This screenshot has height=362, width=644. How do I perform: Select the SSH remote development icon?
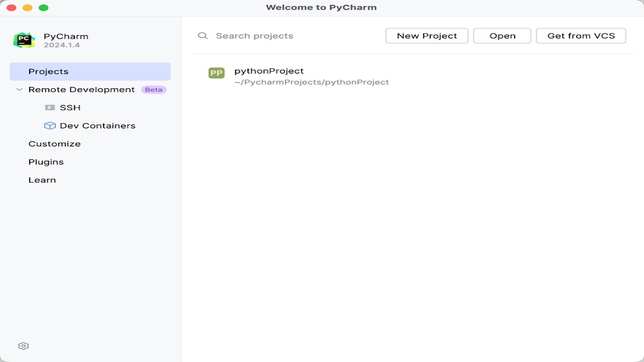[x=50, y=107]
